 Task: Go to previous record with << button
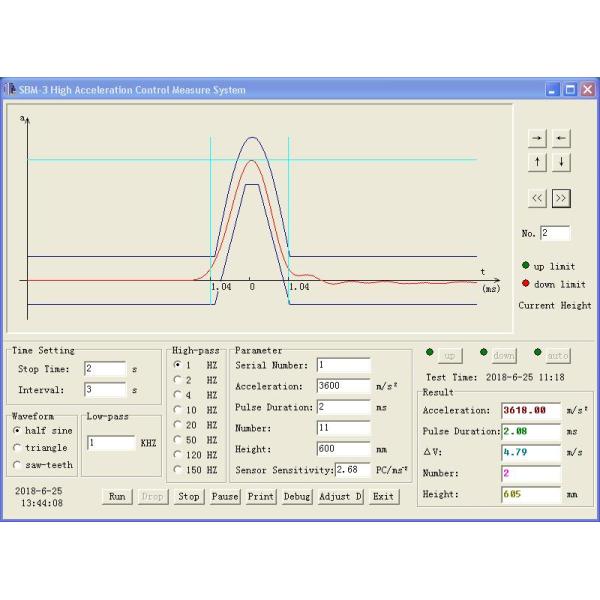[538, 198]
